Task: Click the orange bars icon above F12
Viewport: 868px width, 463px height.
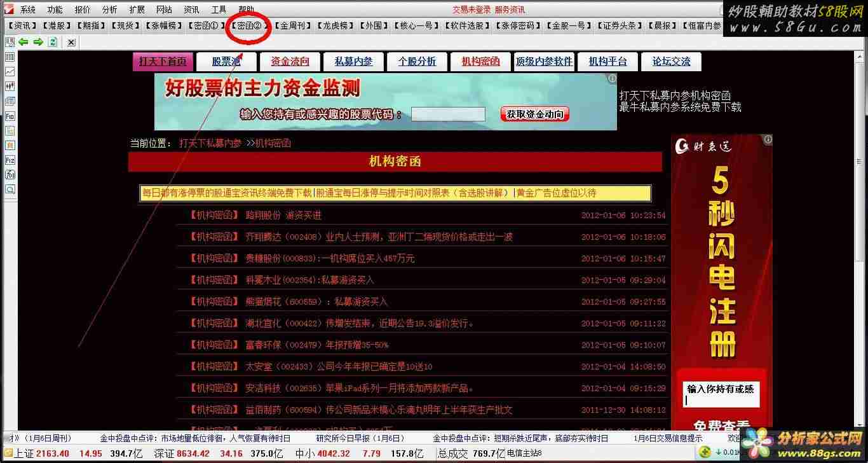Action: 10,146
